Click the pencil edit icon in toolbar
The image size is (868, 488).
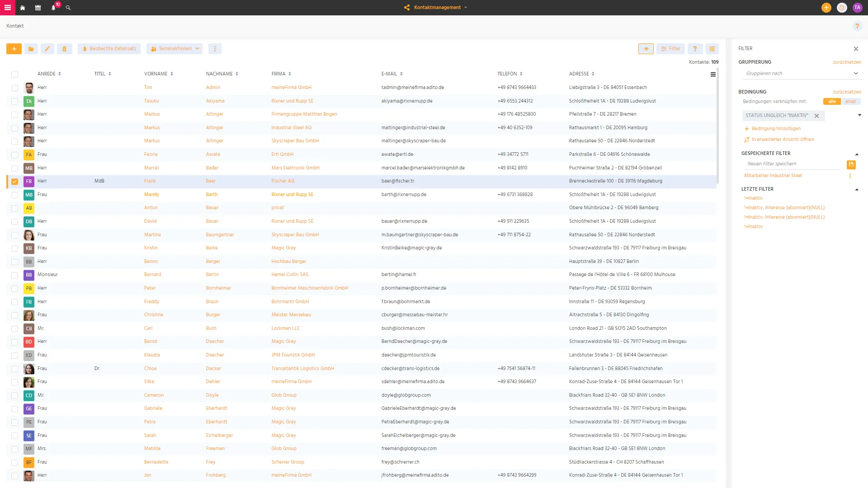pos(47,49)
